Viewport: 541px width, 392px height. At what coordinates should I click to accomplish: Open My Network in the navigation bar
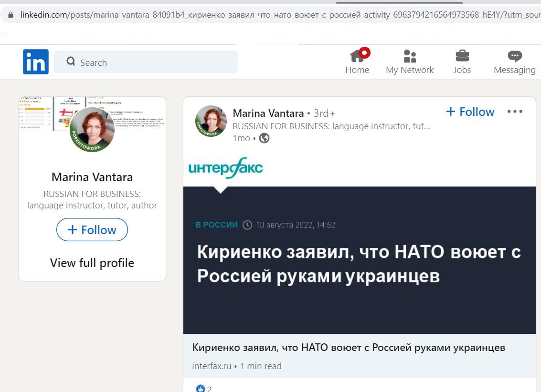(410, 62)
